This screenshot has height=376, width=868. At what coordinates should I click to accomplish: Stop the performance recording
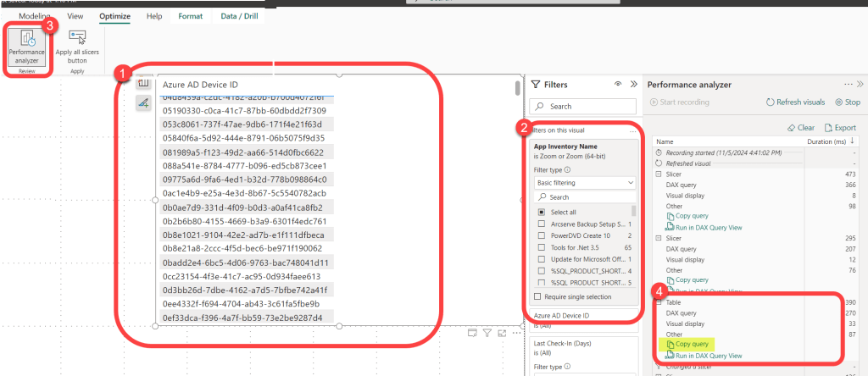pos(848,102)
